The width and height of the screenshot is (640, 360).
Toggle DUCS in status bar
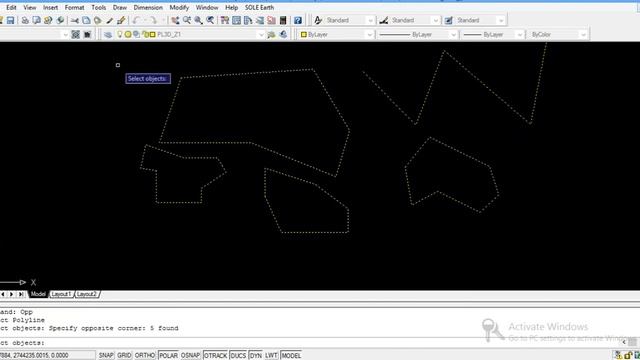238,356
